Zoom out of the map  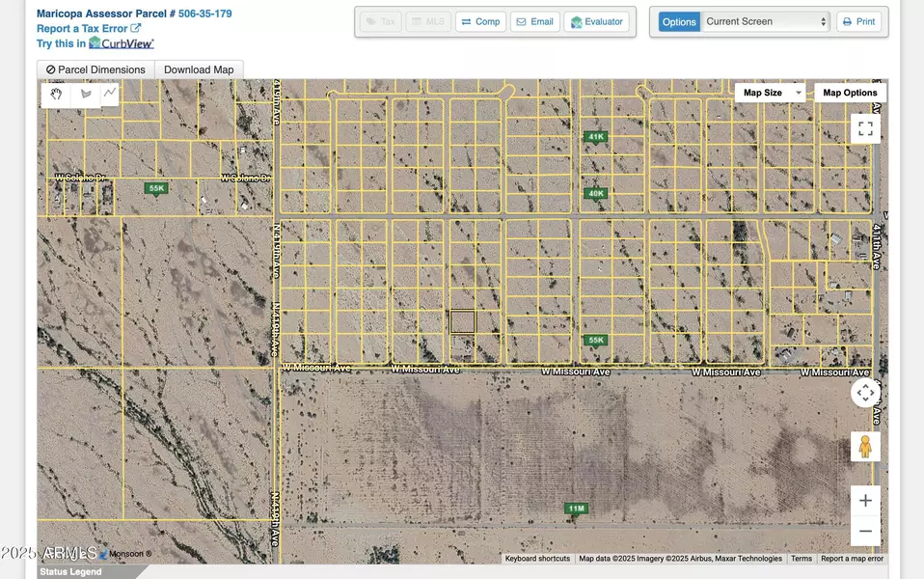point(864,531)
